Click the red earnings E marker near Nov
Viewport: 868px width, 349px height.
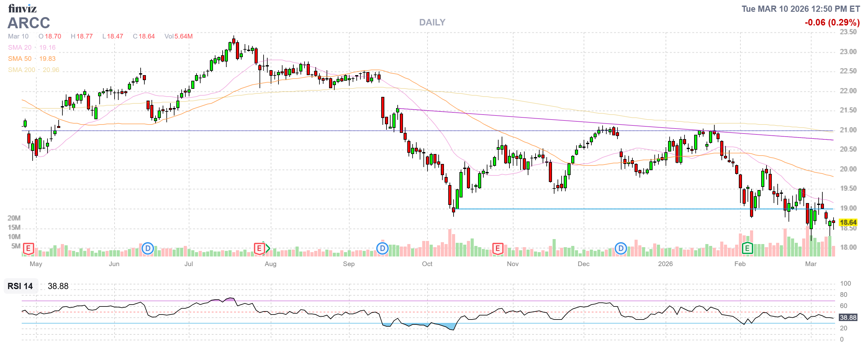coord(498,249)
